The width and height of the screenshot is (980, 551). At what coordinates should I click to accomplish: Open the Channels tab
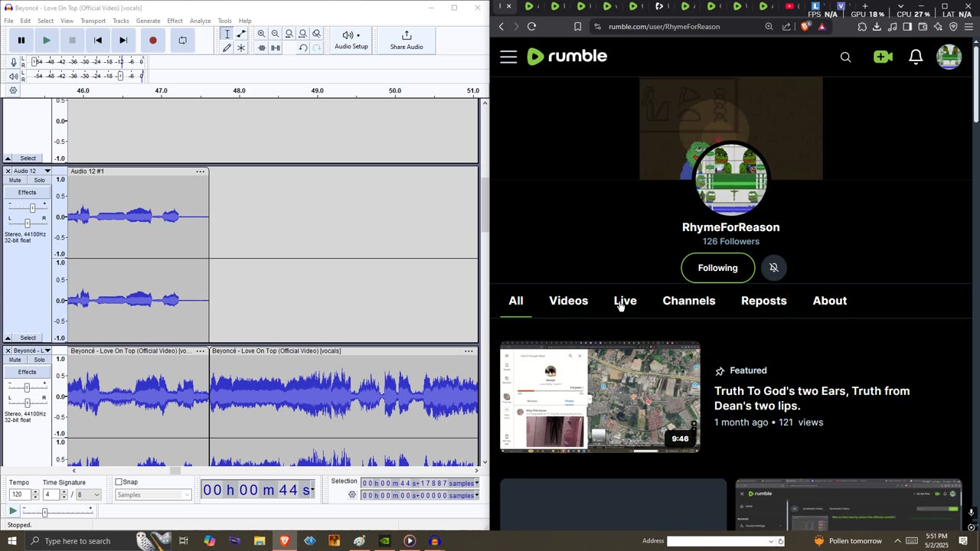(x=688, y=301)
